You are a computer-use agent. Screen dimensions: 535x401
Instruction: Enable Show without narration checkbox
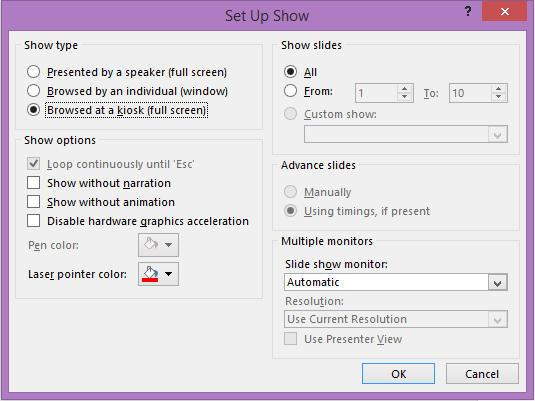click(33, 183)
